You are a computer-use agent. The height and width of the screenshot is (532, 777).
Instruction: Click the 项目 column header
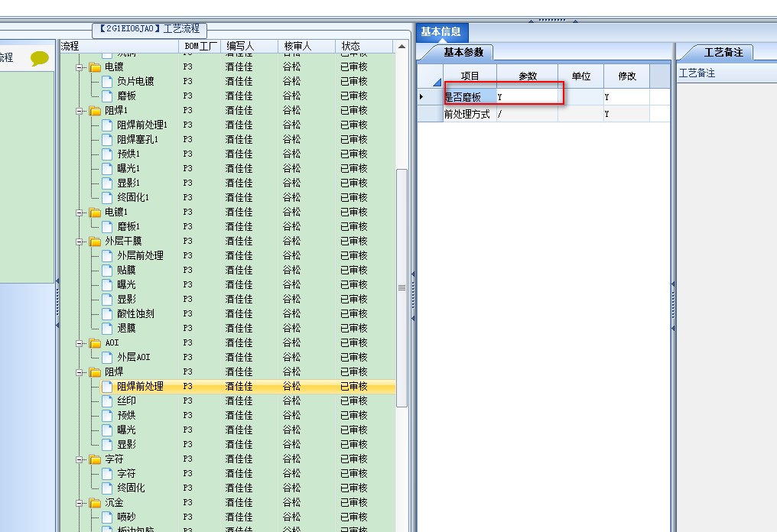coord(470,76)
